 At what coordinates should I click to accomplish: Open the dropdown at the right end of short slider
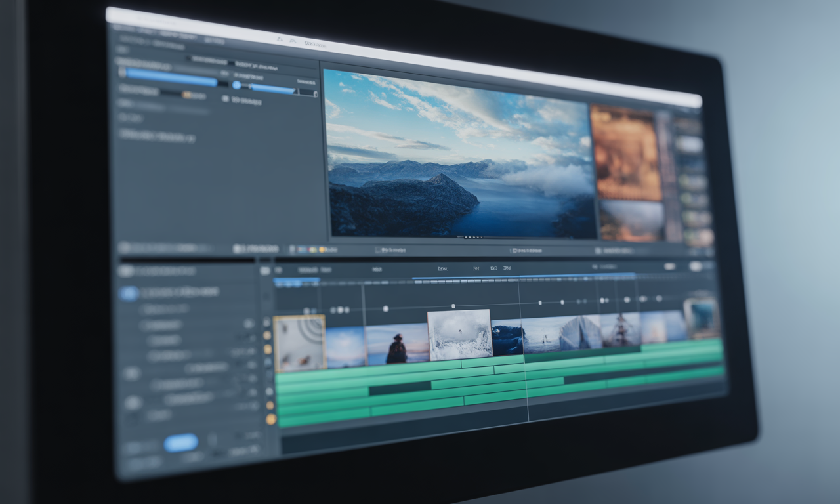[308, 93]
